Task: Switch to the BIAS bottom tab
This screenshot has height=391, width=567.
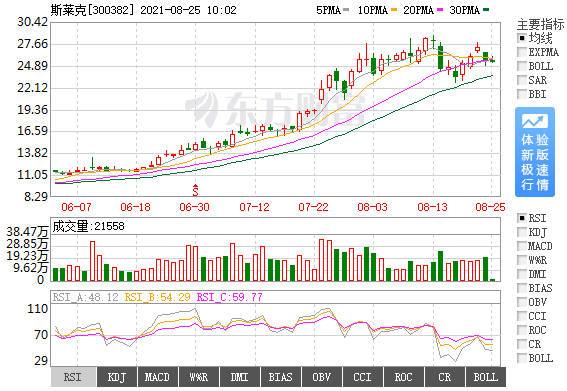Action: [281, 377]
